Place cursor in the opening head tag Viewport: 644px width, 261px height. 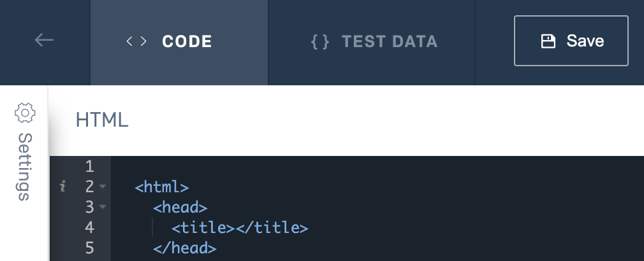180,208
